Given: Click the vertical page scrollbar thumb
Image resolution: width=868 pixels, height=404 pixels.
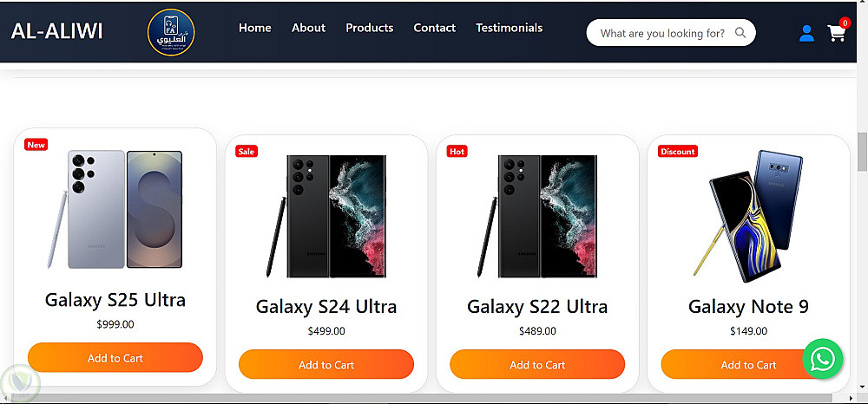Looking at the screenshot, I should [x=861, y=153].
